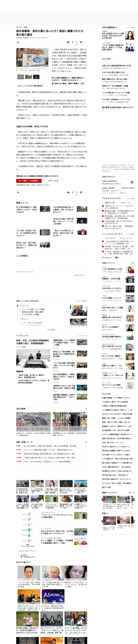The image size is (138, 644).
Task: Click もっと見る beside アクセスランキング
Action: click(x=130, y=198)
